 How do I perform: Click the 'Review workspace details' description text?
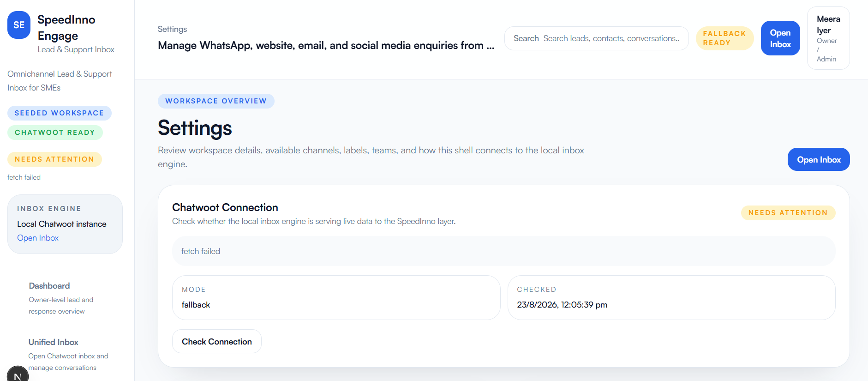pos(371,157)
